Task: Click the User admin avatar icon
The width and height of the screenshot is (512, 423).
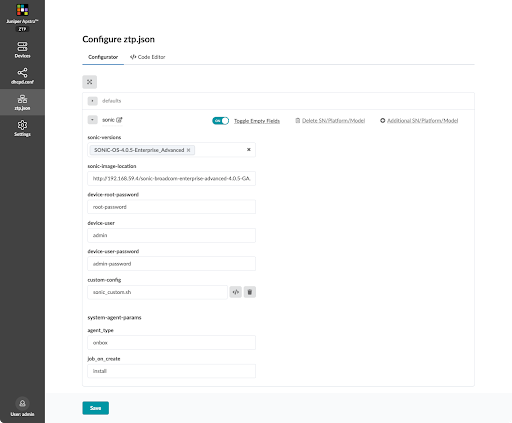Action: pyautogui.click(x=22, y=403)
